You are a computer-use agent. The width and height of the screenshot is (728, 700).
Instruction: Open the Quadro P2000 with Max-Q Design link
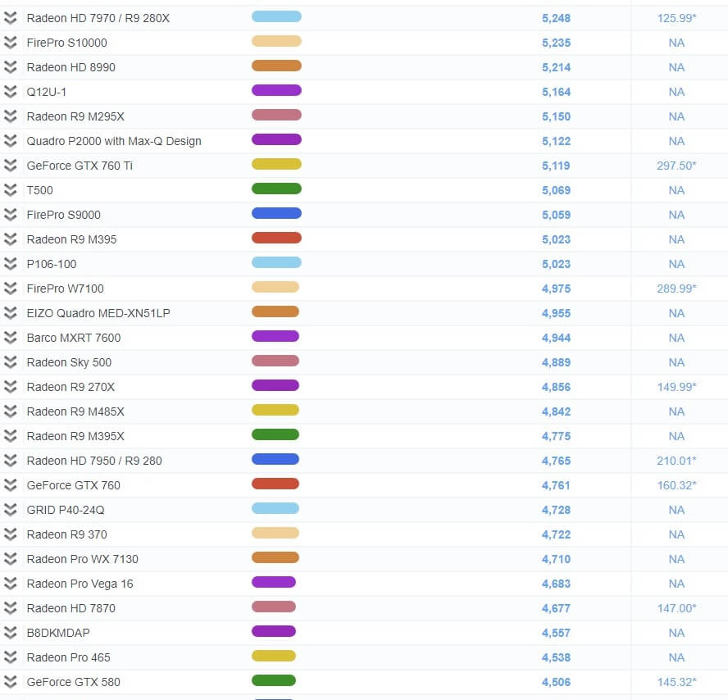pos(114,141)
